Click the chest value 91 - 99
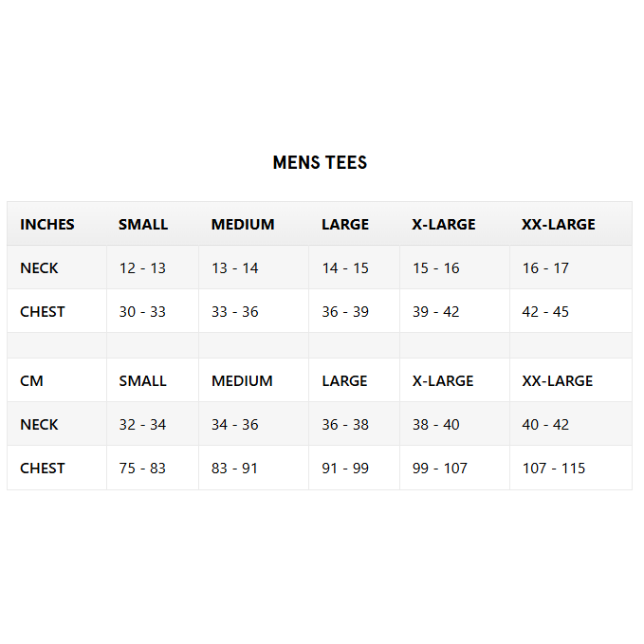 pos(345,469)
